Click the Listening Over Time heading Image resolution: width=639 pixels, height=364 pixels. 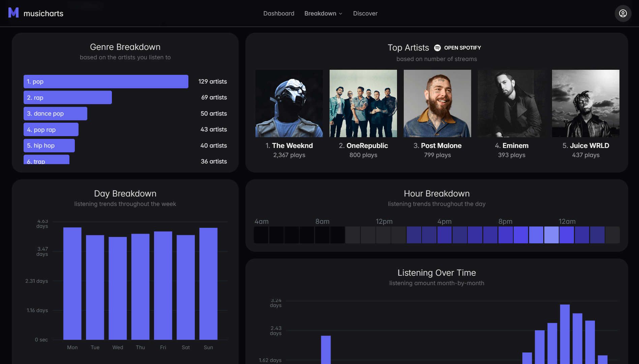tap(437, 273)
